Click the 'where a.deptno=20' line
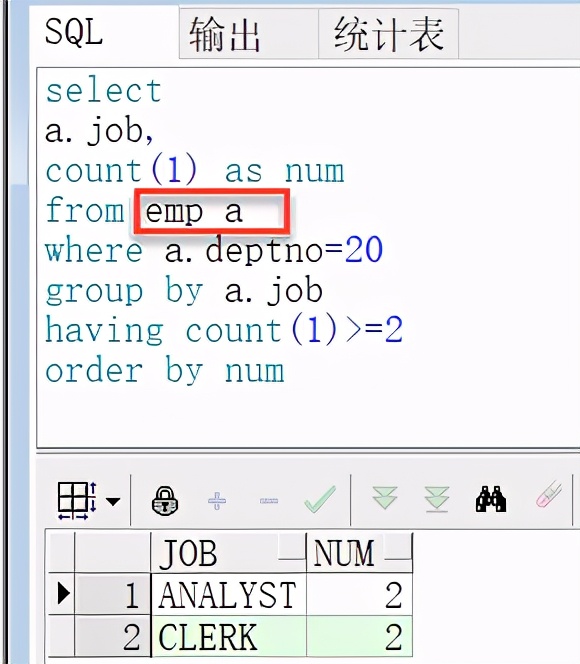The image size is (580, 664). [x=214, y=251]
